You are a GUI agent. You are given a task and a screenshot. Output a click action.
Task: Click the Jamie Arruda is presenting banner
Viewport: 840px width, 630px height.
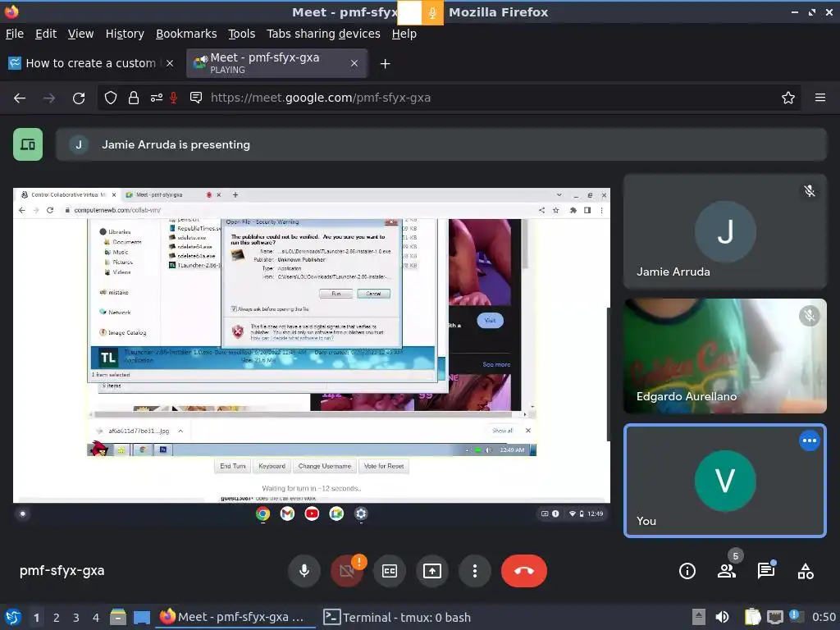(x=441, y=144)
